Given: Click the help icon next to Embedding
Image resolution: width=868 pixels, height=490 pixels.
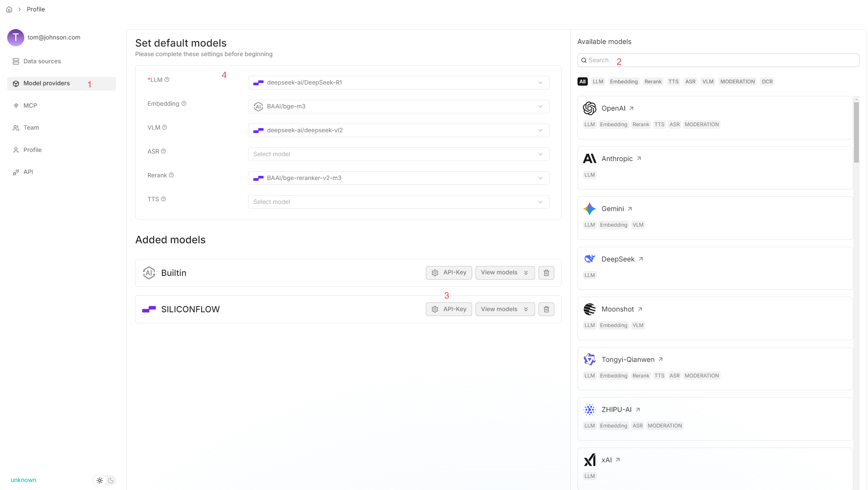Looking at the screenshot, I should click(x=184, y=103).
